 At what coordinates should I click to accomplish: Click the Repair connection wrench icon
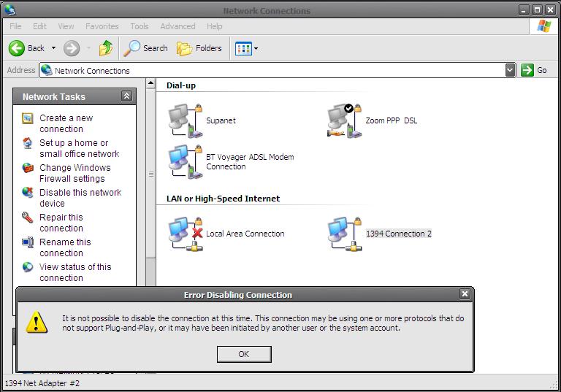[27, 217]
